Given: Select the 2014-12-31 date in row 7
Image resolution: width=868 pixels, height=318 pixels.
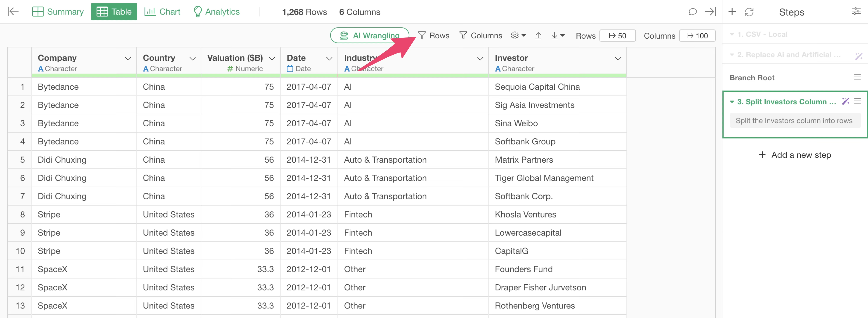Looking at the screenshot, I should 309,196.
